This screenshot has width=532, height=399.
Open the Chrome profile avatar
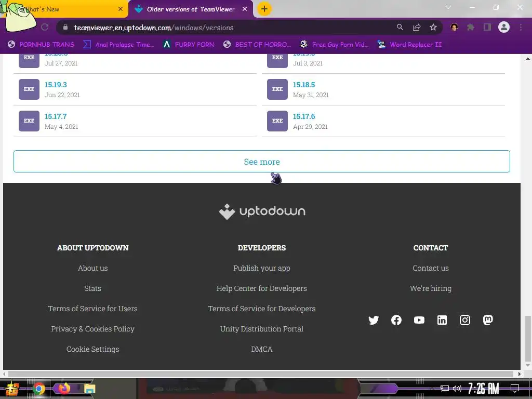[x=504, y=27]
